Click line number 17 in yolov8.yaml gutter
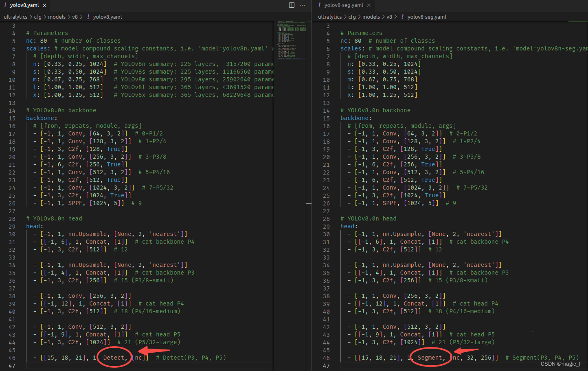Viewport: 588px width, 371px height. (x=12, y=134)
